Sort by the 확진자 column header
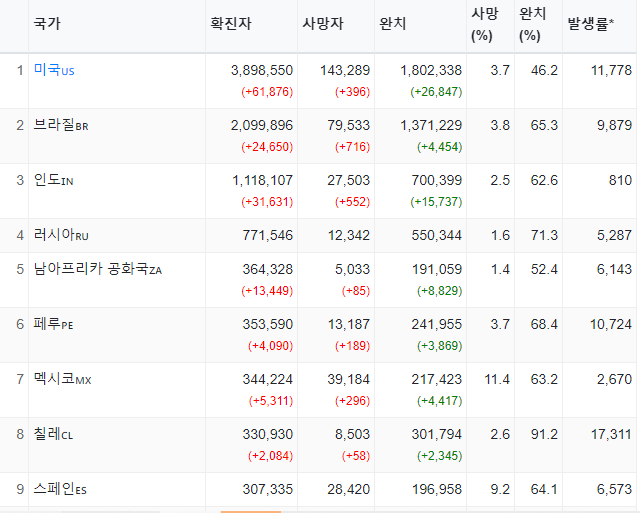Image resolution: width=640 pixels, height=513 pixels. 231,23
